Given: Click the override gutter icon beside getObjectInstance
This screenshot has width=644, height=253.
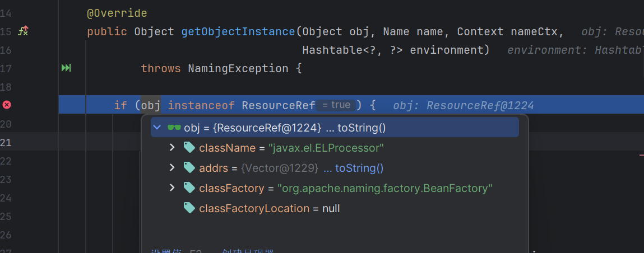Looking at the screenshot, I should click(23, 31).
